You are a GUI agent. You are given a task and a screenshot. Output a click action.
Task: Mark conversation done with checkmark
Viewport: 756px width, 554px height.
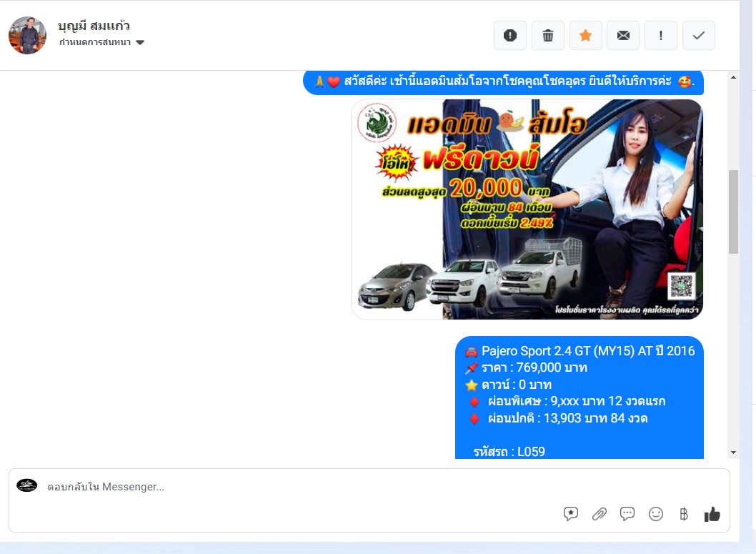tap(699, 36)
